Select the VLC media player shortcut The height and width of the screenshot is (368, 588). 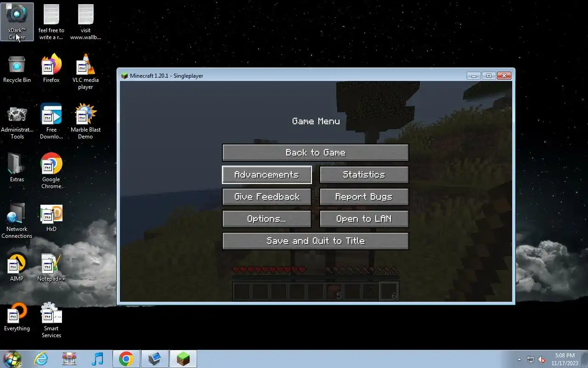click(x=85, y=71)
